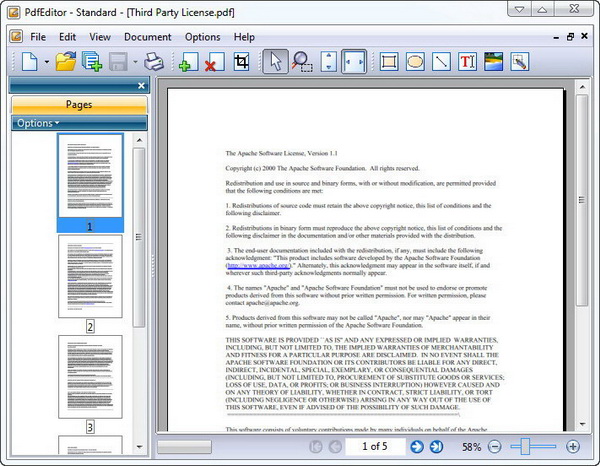Click the Add page icon with green plus
600x466 pixels.
click(x=188, y=62)
